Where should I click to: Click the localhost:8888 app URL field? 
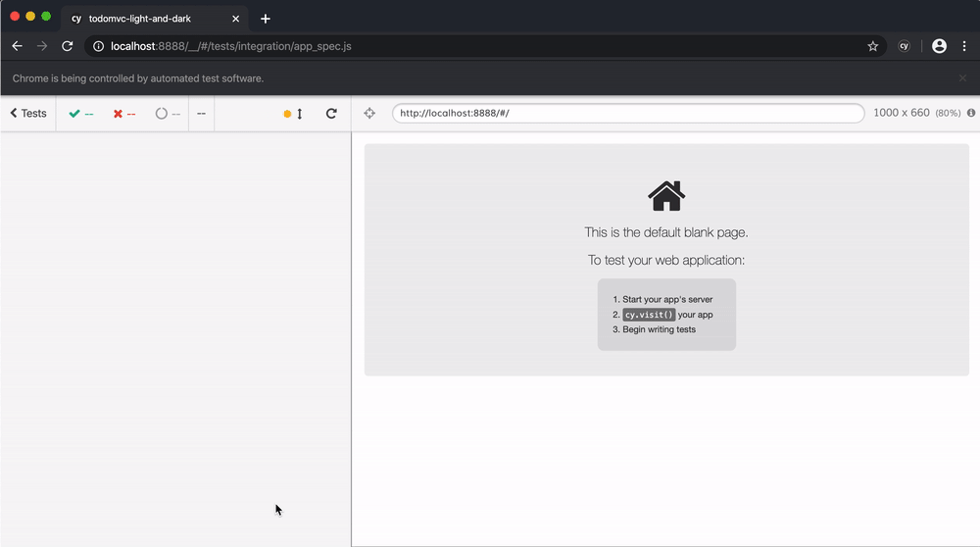coord(627,114)
